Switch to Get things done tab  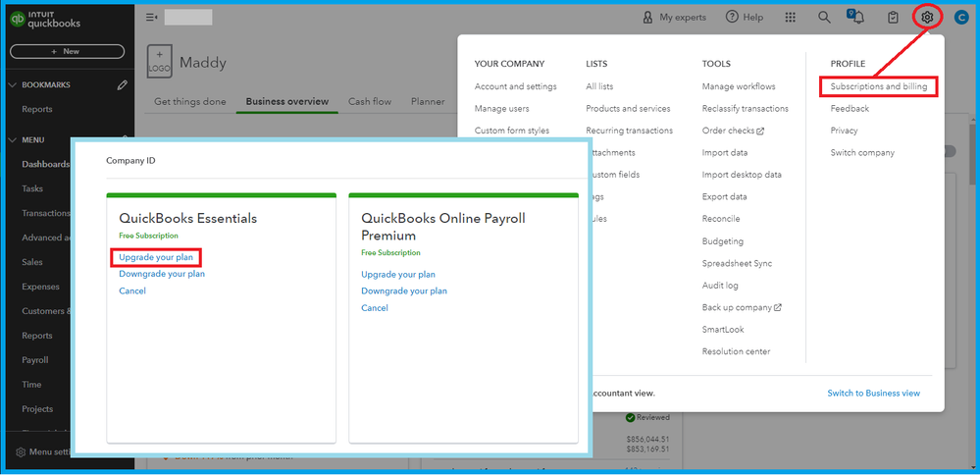(190, 101)
